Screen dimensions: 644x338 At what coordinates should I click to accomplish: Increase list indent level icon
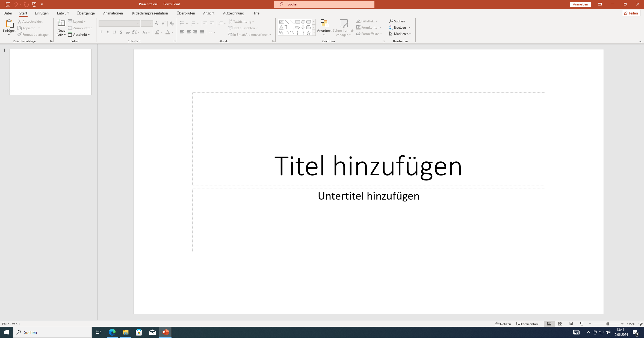(x=212, y=23)
